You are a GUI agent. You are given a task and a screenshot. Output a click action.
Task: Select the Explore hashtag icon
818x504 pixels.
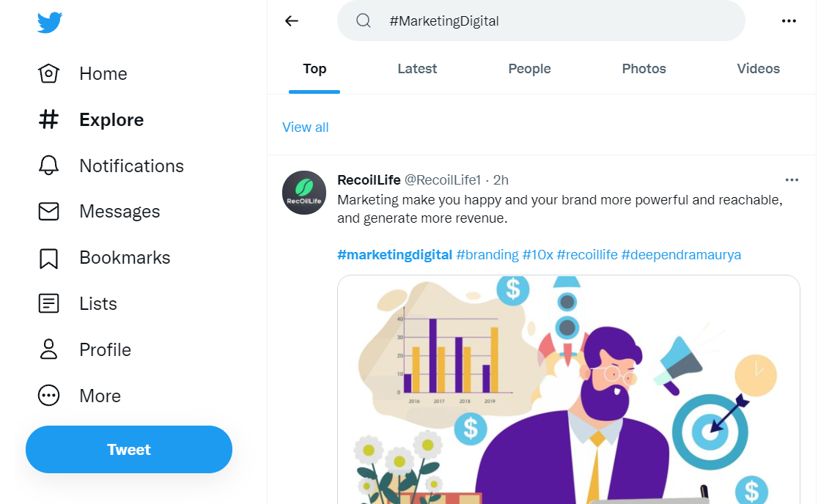click(x=48, y=119)
